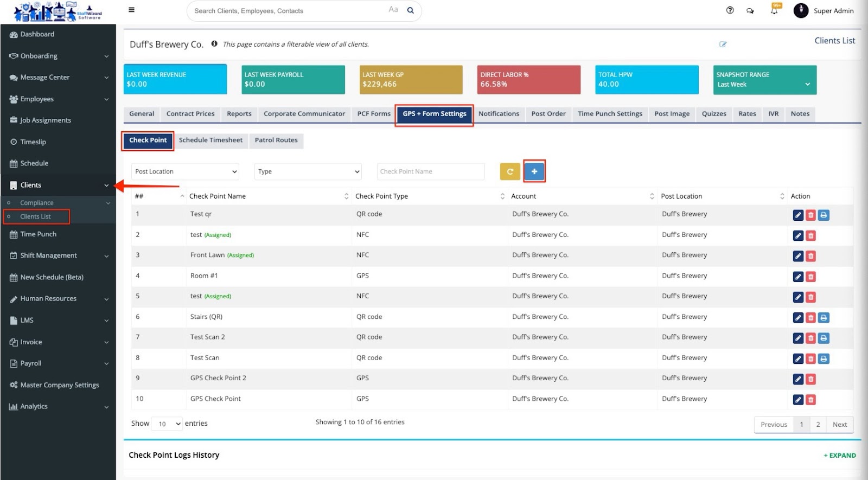Open the Notifications tab
Image resolution: width=868 pixels, height=480 pixels.
click(499, 114)
